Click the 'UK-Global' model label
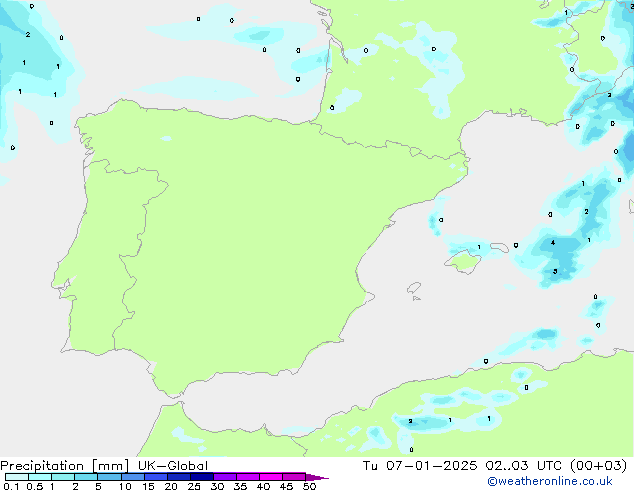634x490 pixels. pos(173,466)
